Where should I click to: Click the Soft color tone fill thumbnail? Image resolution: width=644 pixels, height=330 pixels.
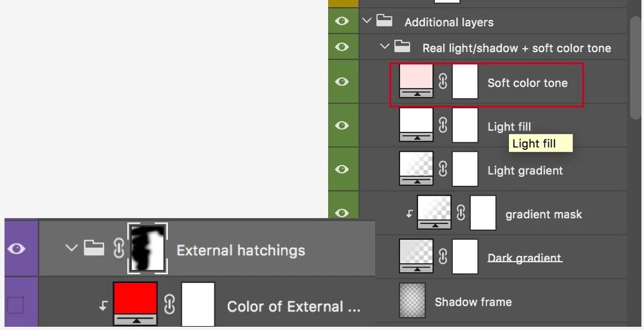coord(416,80)
